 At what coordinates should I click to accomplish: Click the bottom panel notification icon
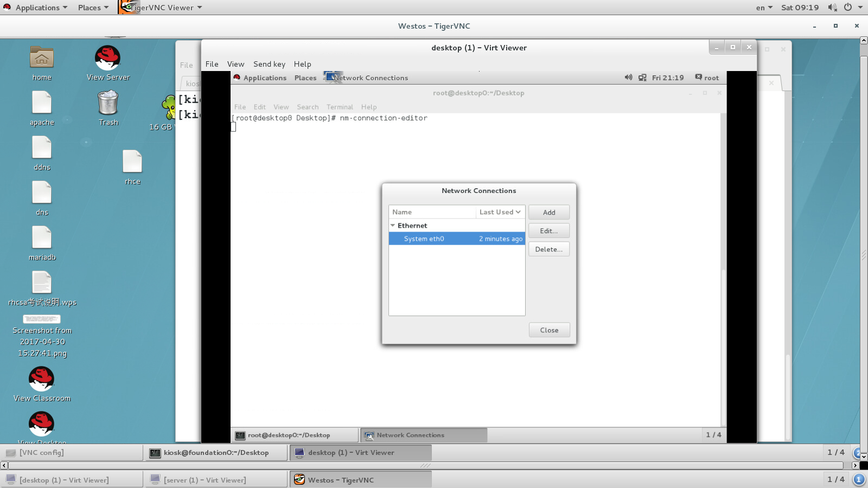tap(858, 479)
